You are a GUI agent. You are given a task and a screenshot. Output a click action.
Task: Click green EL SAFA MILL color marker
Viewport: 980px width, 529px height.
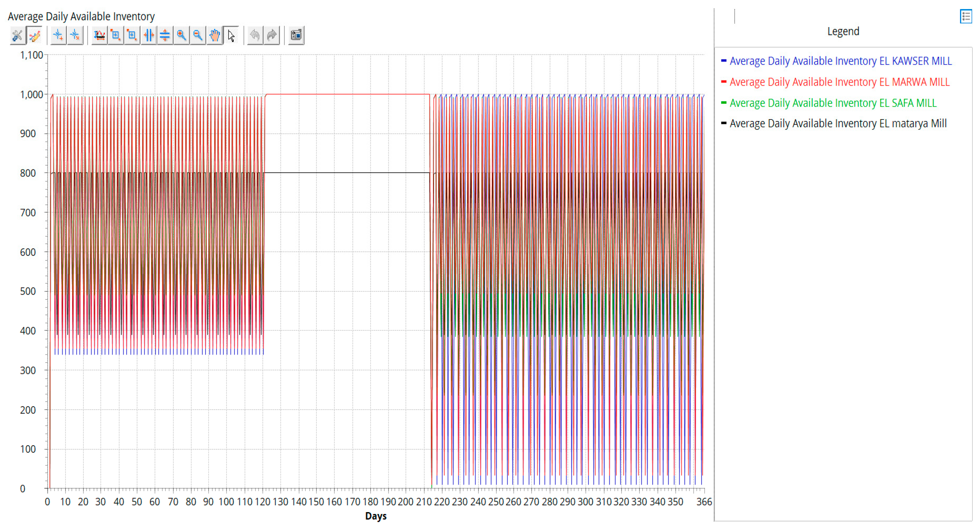[x=724, y=102]
